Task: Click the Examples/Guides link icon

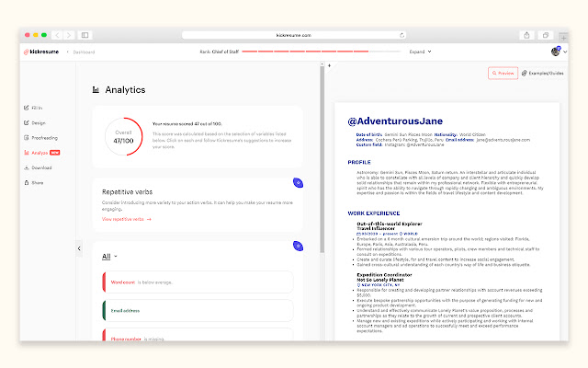Action: point(525,74)
